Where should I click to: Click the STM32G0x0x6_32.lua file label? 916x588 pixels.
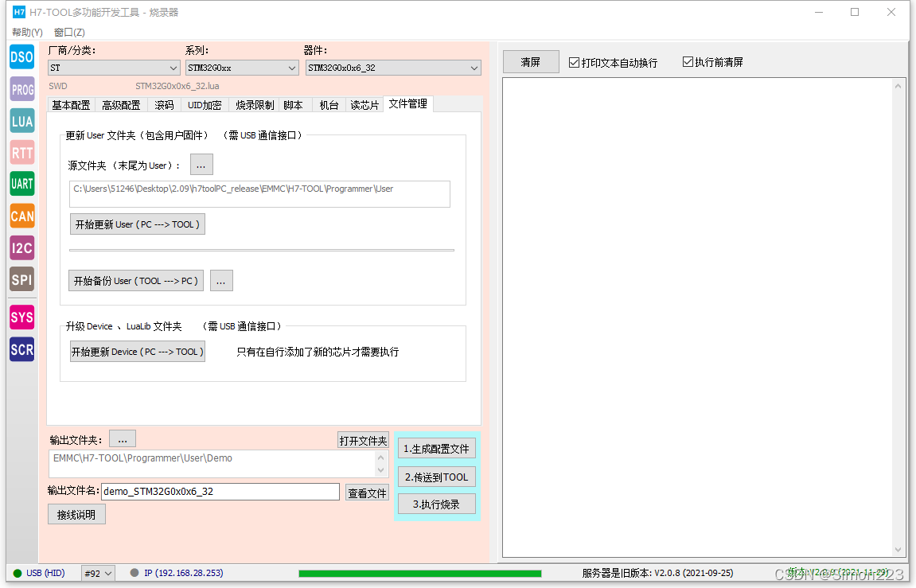(177, 86)
